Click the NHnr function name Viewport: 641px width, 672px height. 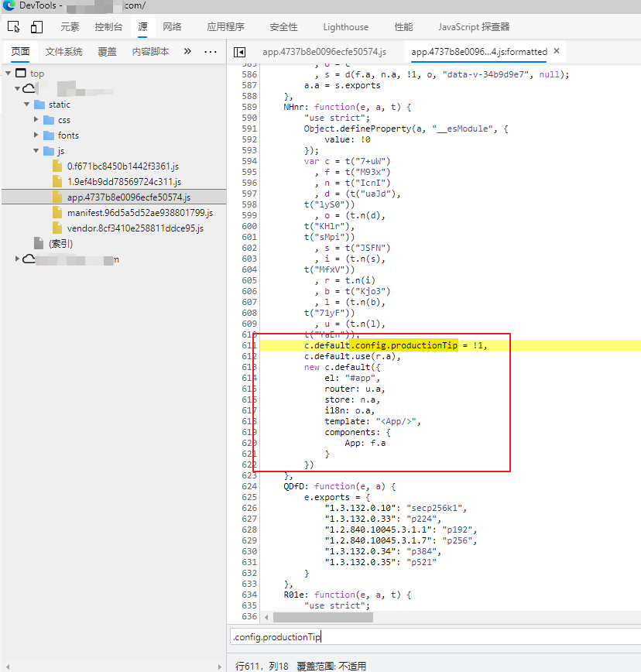295,107
